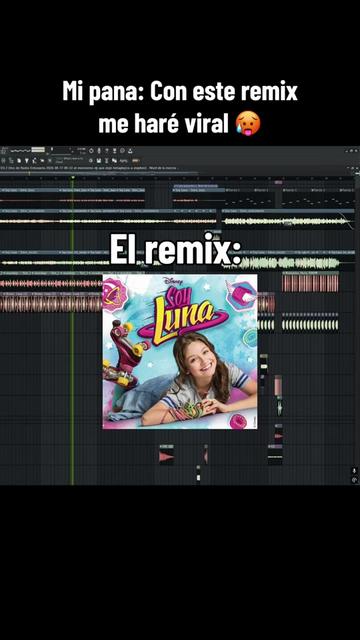The width and height of the screenshot is (360, 640).
Task: Click the speech bubble icon in the top toolbar
Action: [122, 151]
